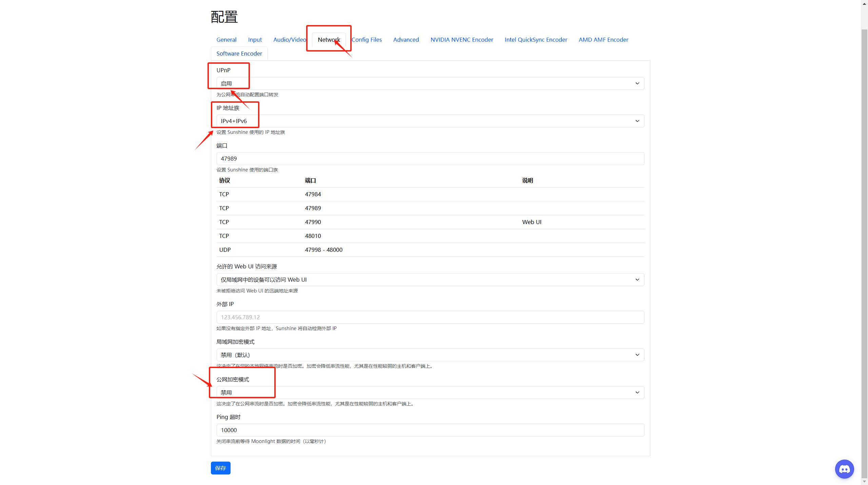Open the AMD AMF Encoder tab
This screenshot has height=485, width=868.
[x=603, y=40]
